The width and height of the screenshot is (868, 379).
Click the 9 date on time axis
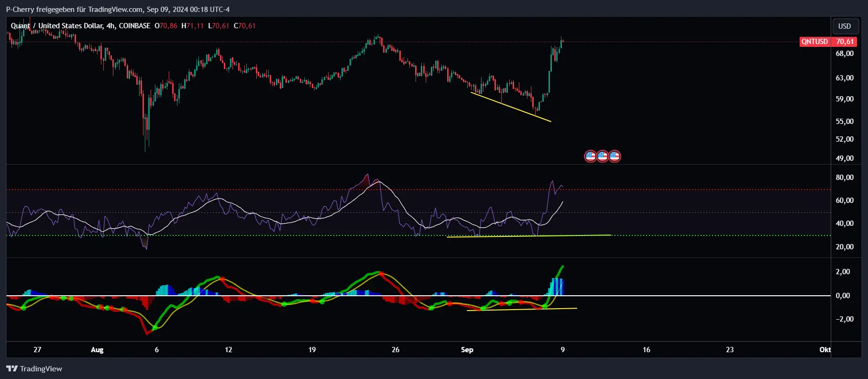coord(563,350)
